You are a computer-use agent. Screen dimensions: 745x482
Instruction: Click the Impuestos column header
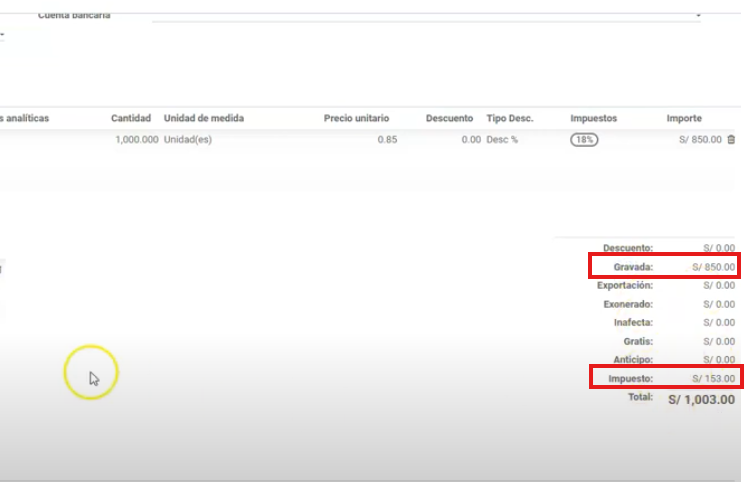[594, 118]
